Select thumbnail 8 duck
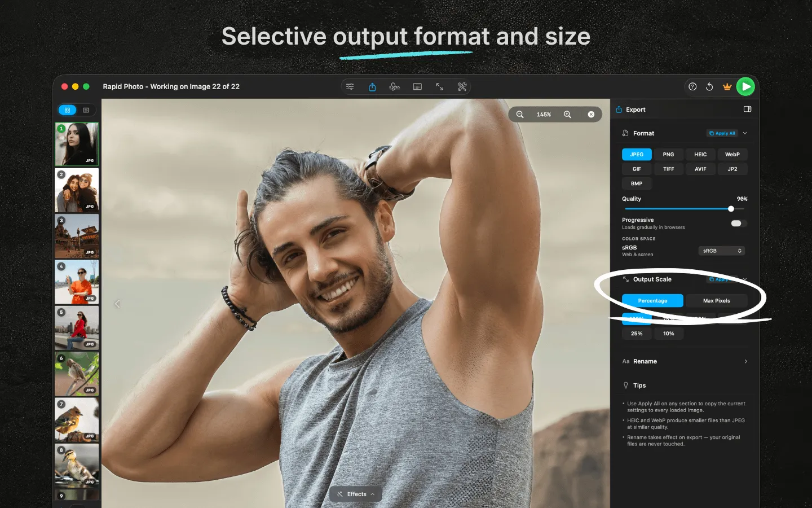Image resolution: width=812 pixels, height=508 pixels. (x=77, y=466)
